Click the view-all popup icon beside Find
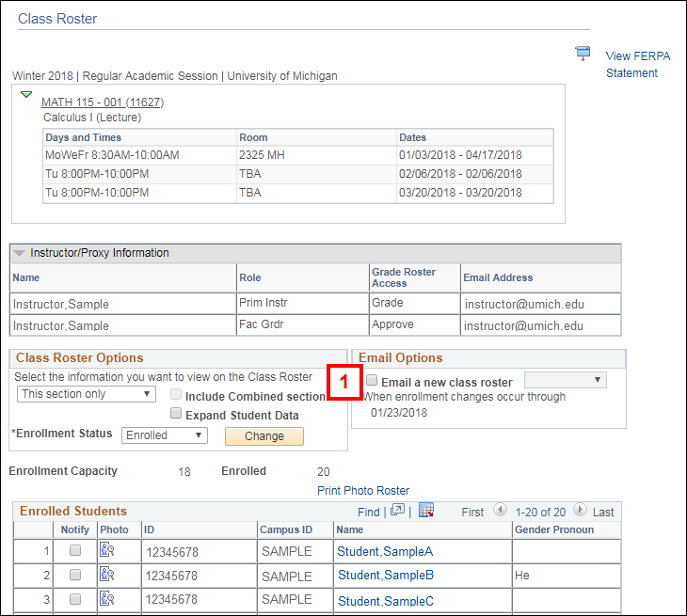687x616 pixels. (x=398, y=511)
